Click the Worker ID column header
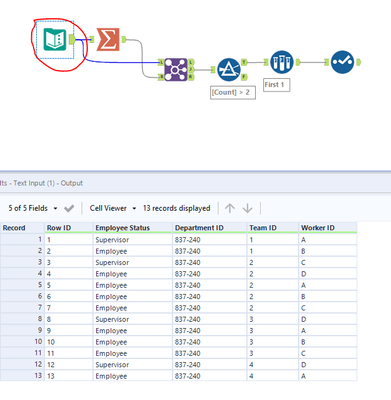This screenshot has width=391, height=400. click(328, 228)
